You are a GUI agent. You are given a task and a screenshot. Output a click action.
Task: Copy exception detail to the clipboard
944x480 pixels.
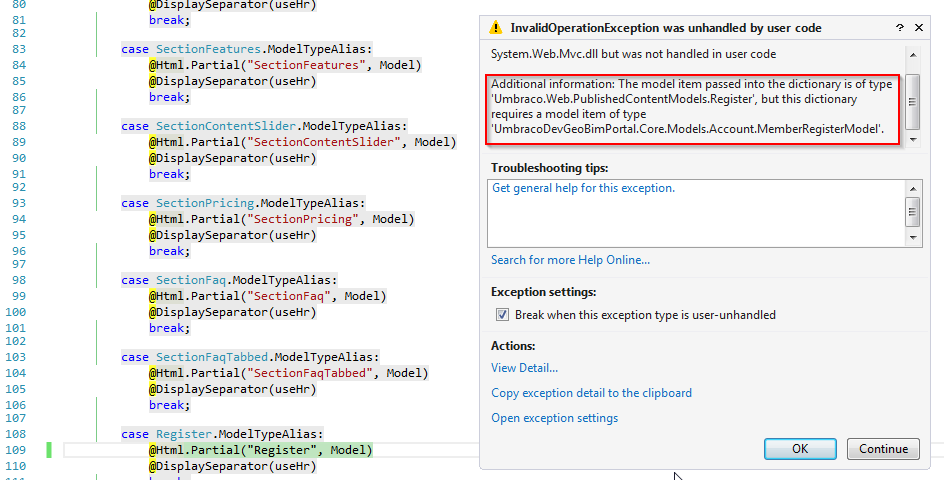[x=591, y=393]
